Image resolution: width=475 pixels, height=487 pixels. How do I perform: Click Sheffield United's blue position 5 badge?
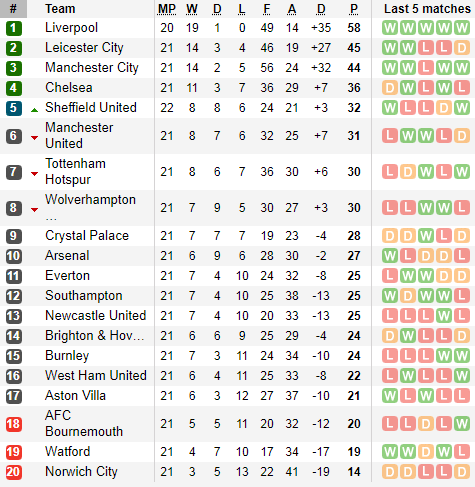coord(14,108)
